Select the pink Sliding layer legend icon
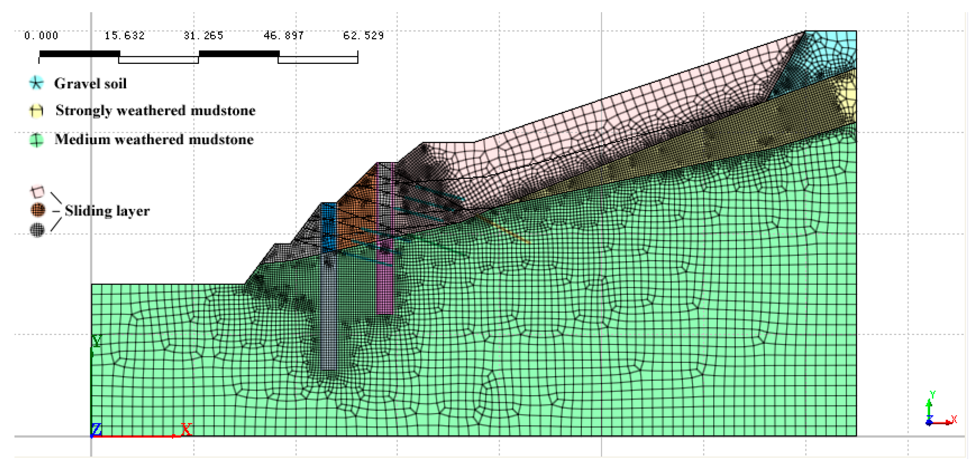This screenshot has width=980, height=469. click(x=37, y=191)
